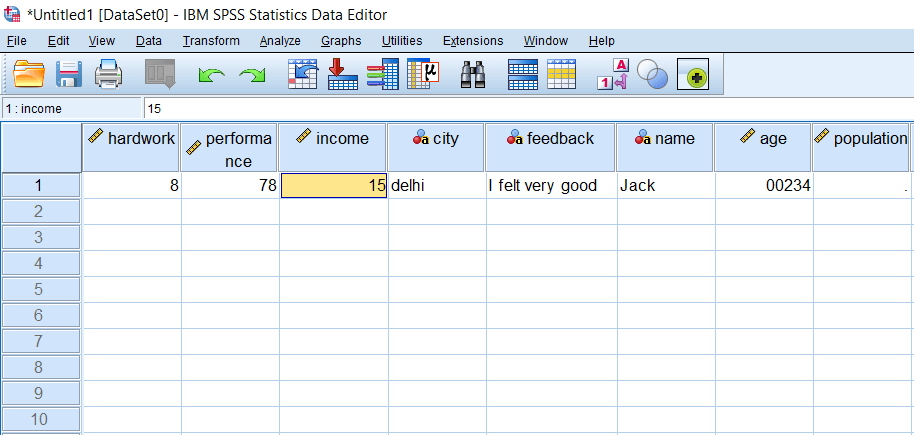
Task: Select row 8 header
Action: coord(41,367)
